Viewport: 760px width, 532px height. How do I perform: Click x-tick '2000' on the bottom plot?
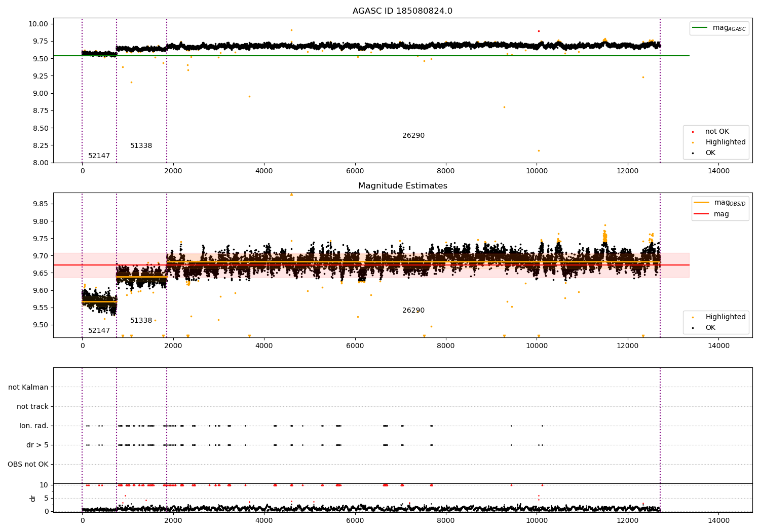tap(173, 520)
